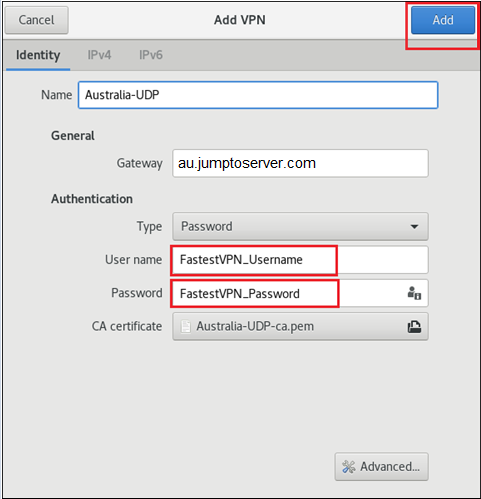Focus the Name field containing Australia-UDP
The width and height of the screenshot is (481, 499).
tap(258, 95)
